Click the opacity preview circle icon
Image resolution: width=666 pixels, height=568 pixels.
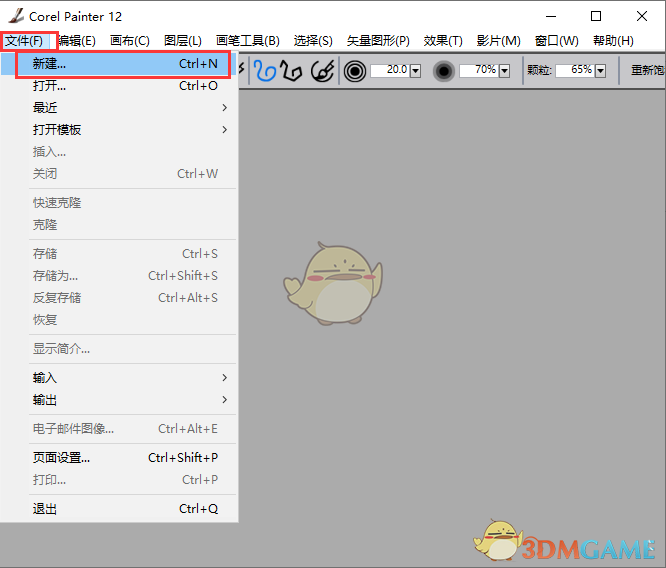443,71
